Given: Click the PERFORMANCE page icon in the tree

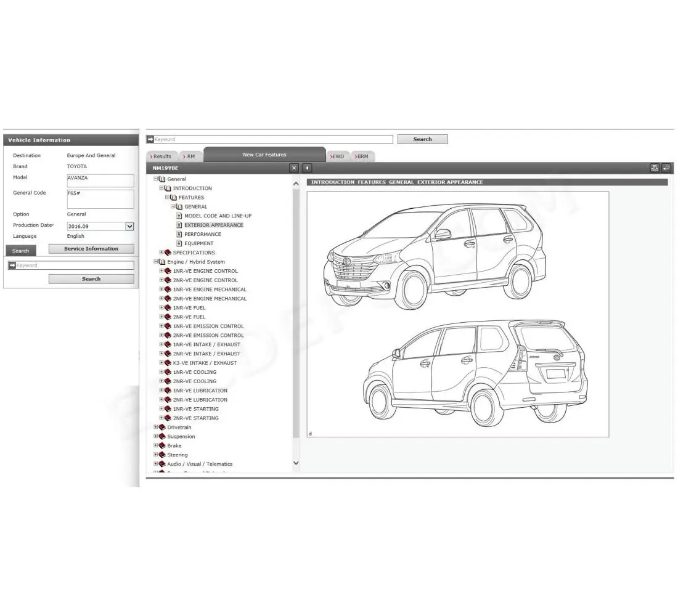Looking at the screenshot, I should click(179, 234).
